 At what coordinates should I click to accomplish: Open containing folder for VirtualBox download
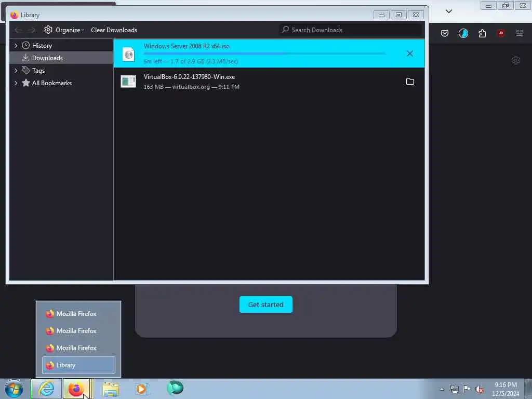(x=410, y=82)
